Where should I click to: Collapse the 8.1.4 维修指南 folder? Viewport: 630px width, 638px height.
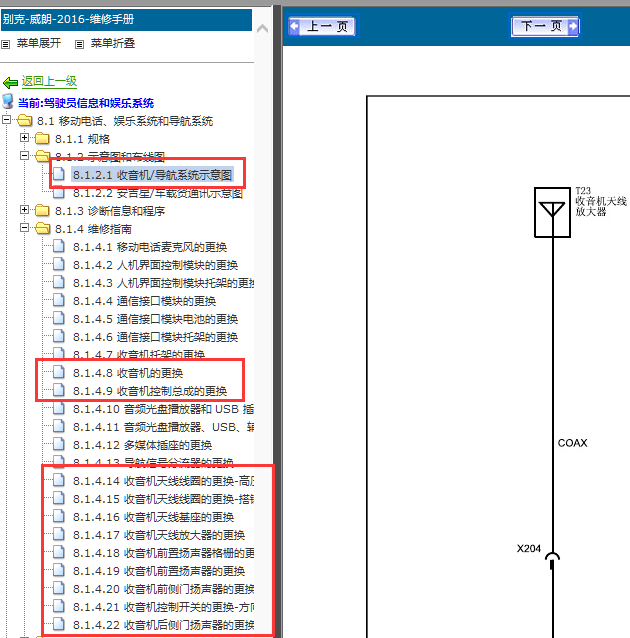pos(24,228)
